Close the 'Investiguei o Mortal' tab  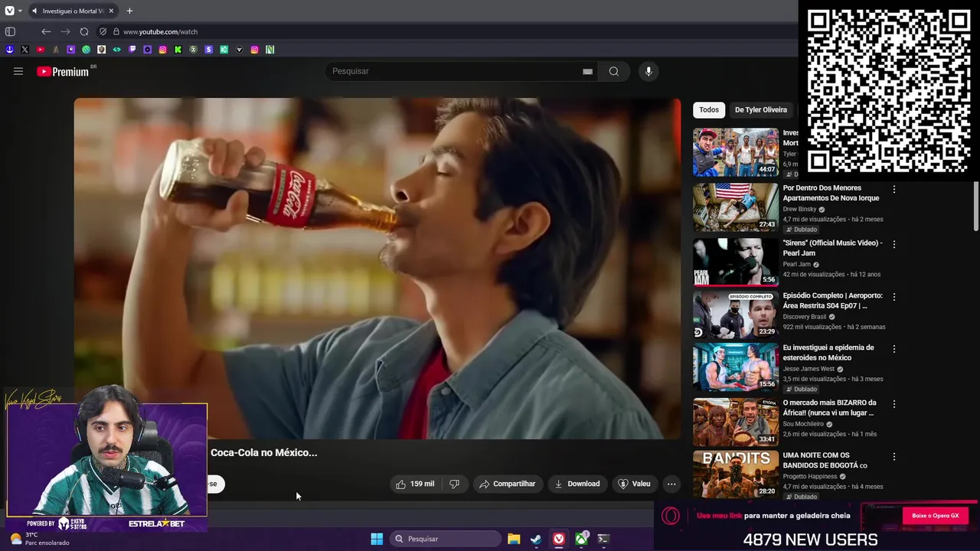click(x=111, y=11)
